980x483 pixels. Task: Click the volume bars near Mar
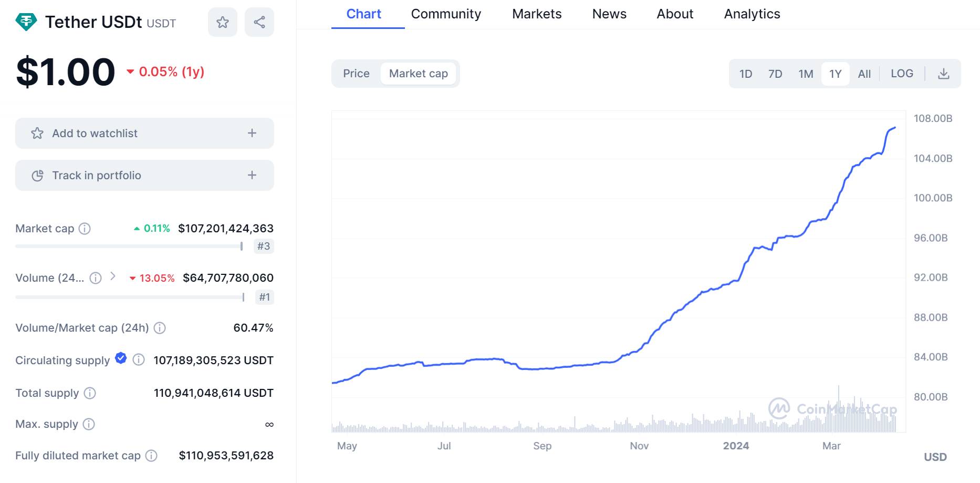coord(832,418)
